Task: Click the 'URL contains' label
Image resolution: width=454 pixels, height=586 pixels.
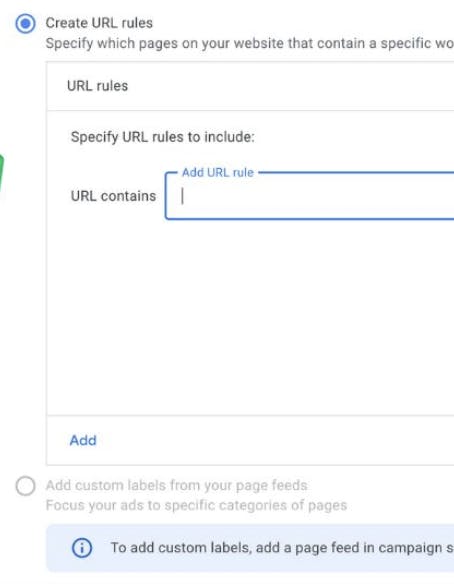Action: (x=113, y=196)
